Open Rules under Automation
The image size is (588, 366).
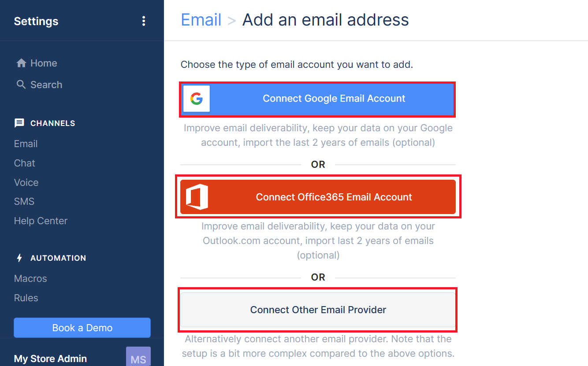point(26,298)
